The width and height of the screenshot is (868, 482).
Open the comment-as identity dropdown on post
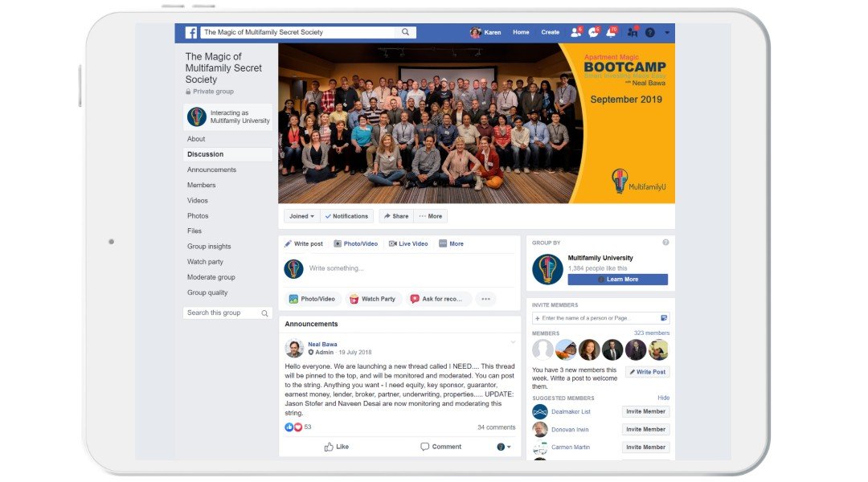point(504,447)
